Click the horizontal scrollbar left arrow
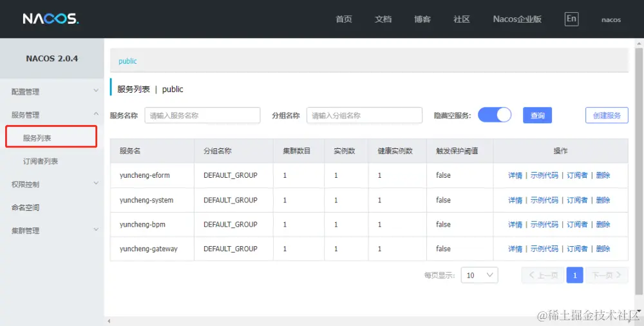The image size is (644, 326). (109, 321)
